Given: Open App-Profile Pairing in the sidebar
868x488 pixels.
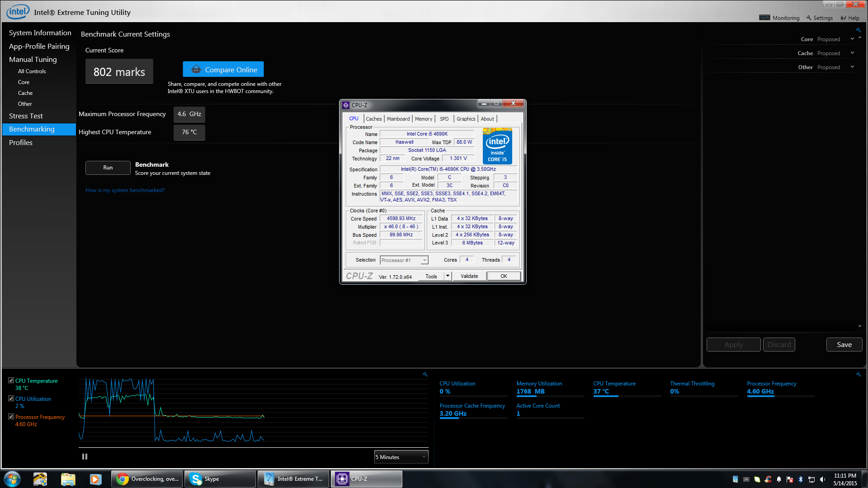Looking at the screenshot, I should [39, 47].
